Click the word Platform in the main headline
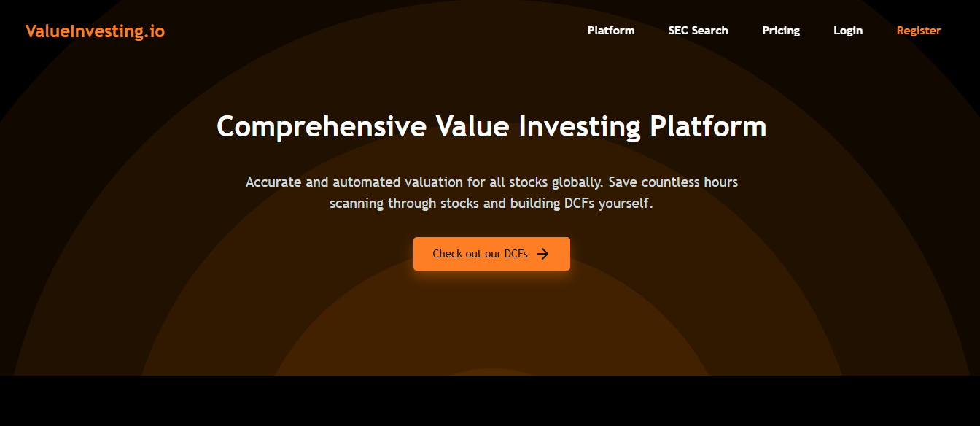The width and height of the screenshot is (980, 426). [708, 126]
